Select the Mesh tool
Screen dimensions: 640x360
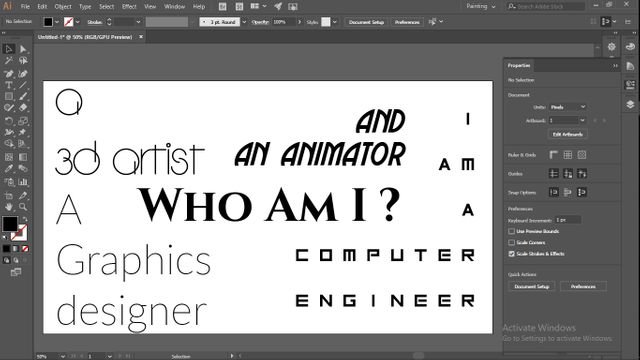(x=9, y=157)
